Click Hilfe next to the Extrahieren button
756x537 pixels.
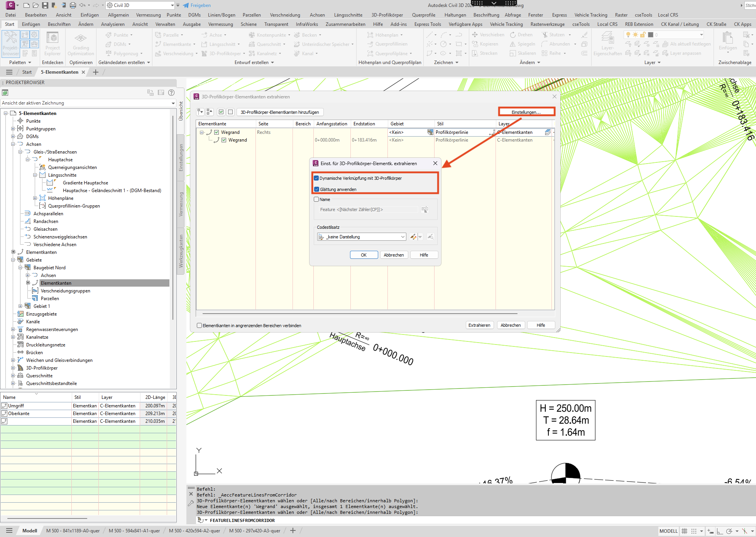tap(541, 325)
